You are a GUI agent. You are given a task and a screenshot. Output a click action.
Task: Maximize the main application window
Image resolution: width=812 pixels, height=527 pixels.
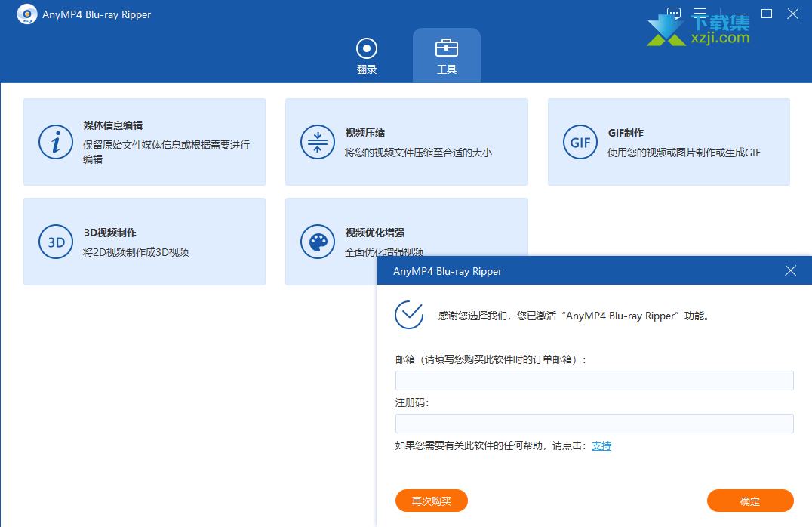[x=767, y=14]
